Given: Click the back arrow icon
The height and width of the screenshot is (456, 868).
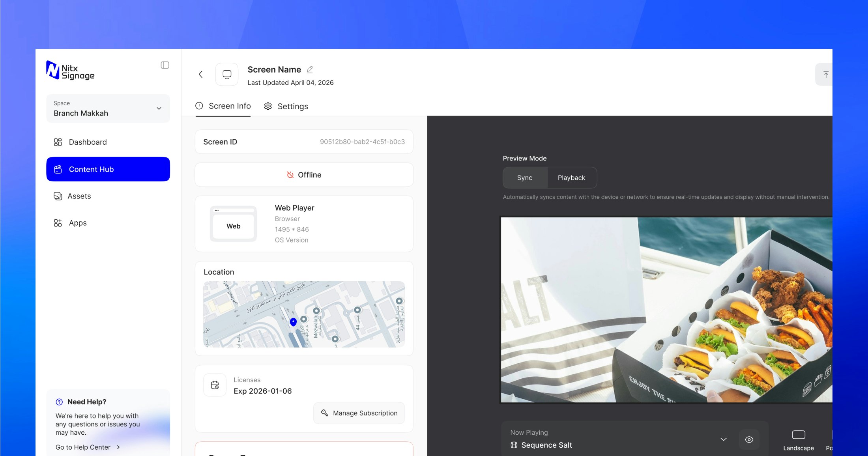Looking at the screenshot, I should click(200, 74).
